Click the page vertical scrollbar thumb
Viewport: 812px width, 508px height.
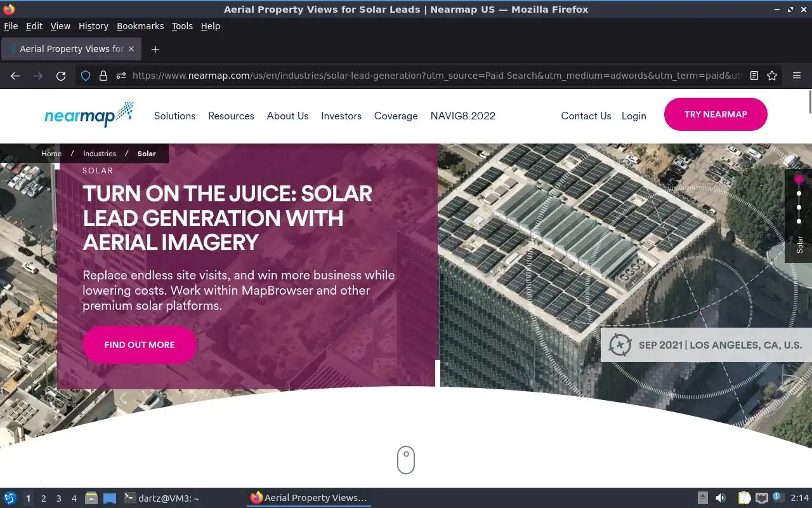809,102
